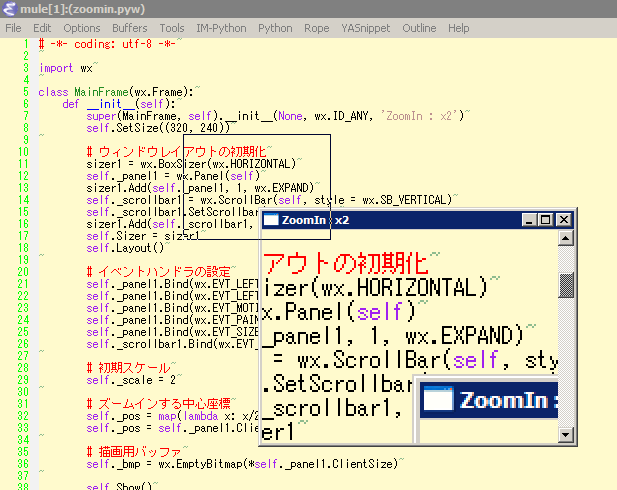Image resolution: width=617 pixels, height=490 pixels.
Task: Open the YASnippet menu
Action: click(366, 28)
